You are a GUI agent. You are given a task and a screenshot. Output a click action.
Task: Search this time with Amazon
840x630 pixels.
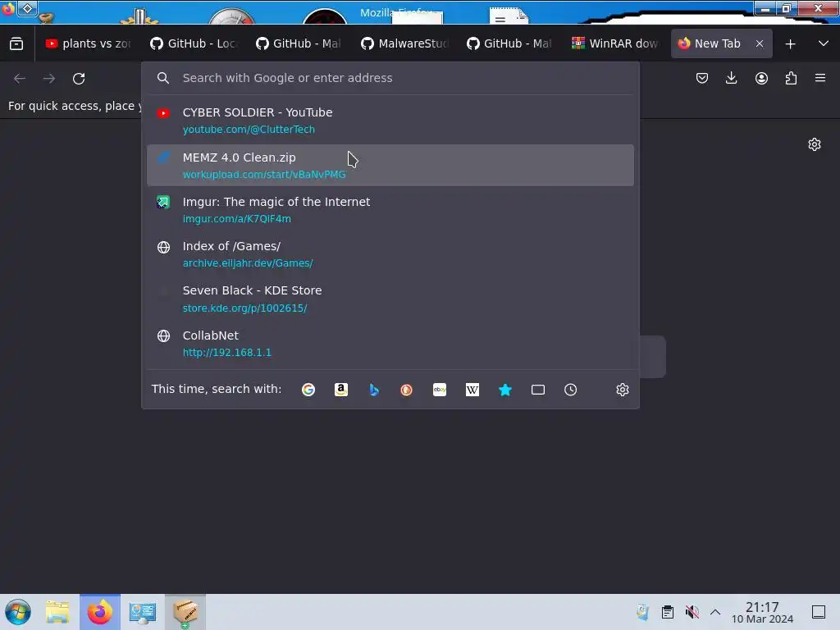click(341, 390)
